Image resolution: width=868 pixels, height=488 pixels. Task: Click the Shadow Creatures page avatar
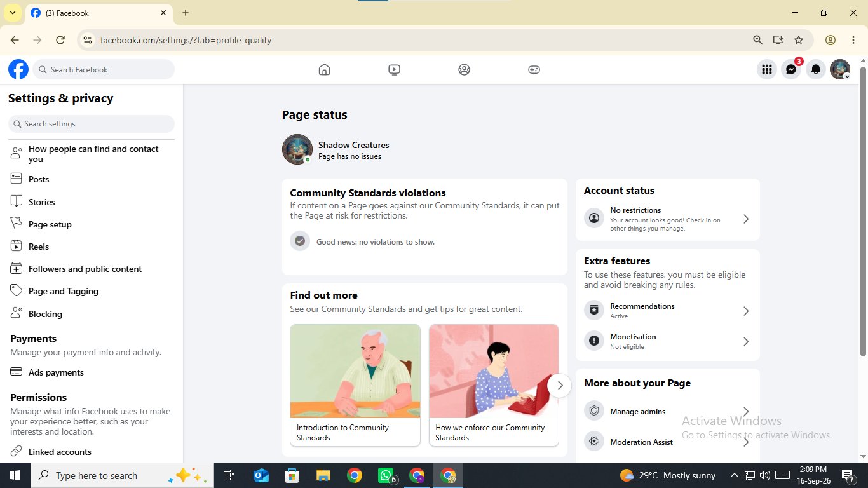pos(297,149)
